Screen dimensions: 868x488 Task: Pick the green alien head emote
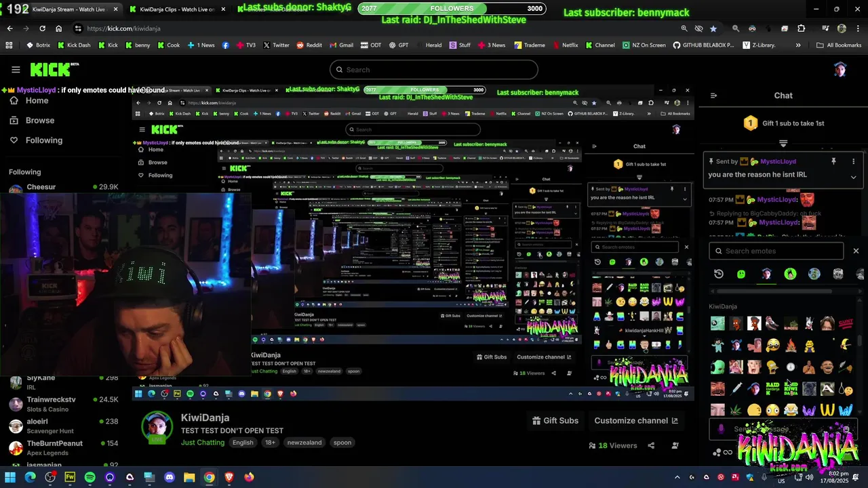click(x=717, y=367)
